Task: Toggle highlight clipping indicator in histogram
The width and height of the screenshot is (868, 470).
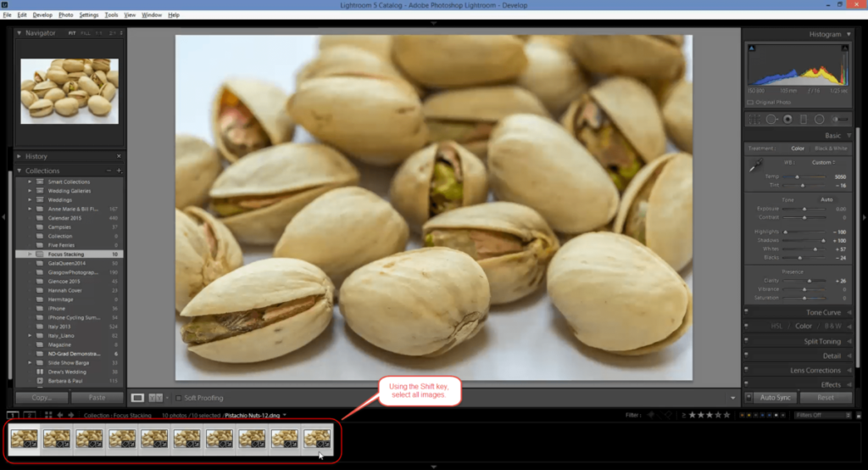Action: tap(845, 48)
